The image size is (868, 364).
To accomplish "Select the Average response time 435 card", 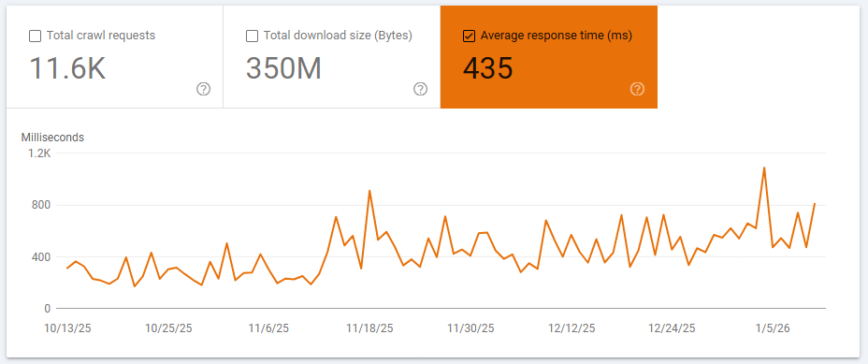I will click(549, 56).
